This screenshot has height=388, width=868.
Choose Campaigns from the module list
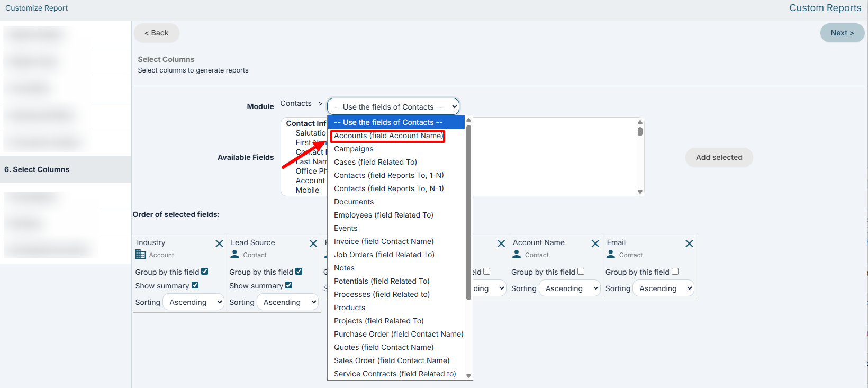tap(354, 149)
